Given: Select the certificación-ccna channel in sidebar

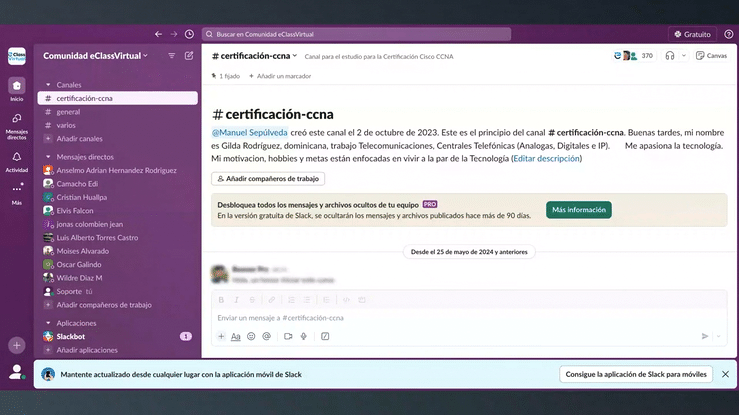Looking at the screenshot, I should [117, 98].
